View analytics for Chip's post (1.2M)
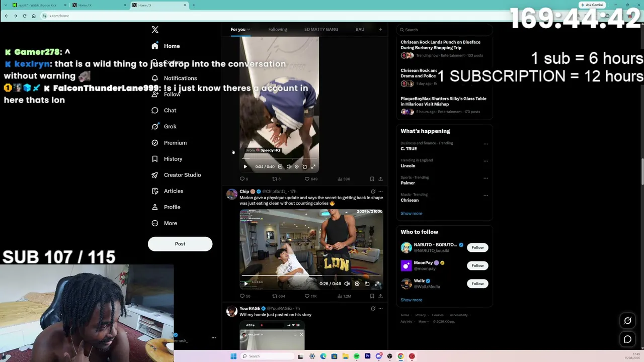The image size is (644, 362). tap(344, 296)
